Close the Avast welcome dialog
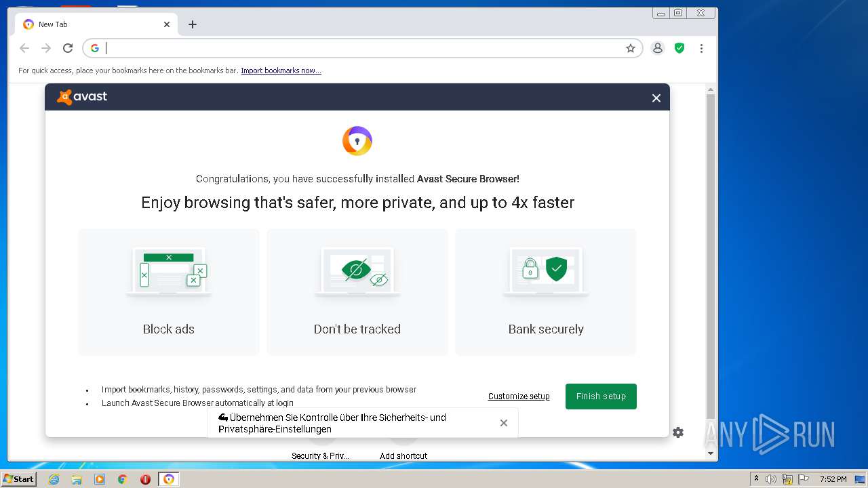The image size is (868, 488). point(656,98)
